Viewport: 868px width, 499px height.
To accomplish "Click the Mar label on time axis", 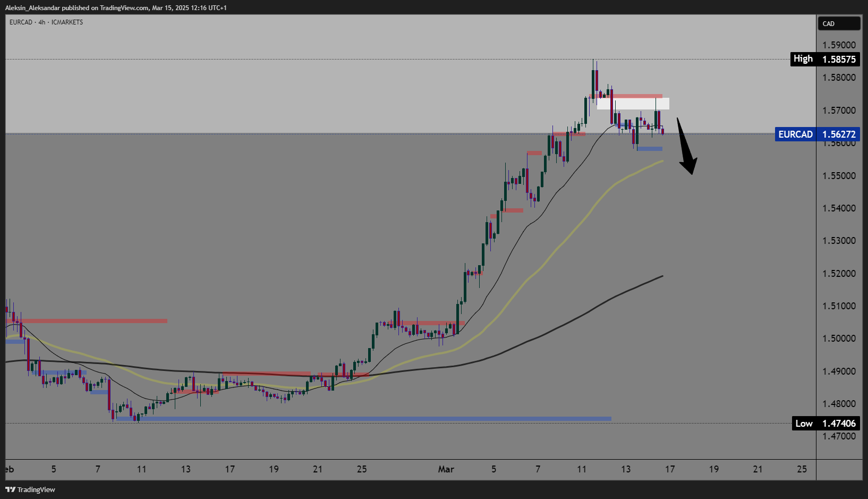I will point(446,469).
